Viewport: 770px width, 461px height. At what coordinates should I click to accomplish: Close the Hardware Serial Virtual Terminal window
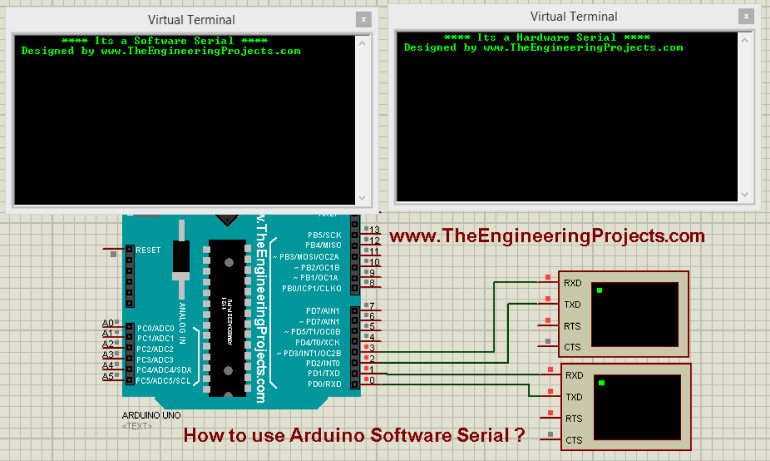745,16
